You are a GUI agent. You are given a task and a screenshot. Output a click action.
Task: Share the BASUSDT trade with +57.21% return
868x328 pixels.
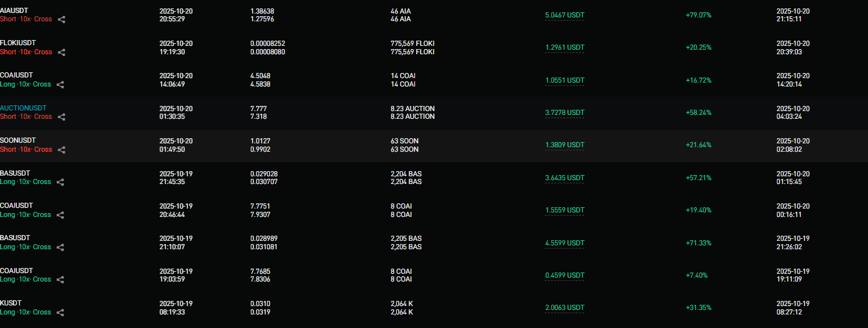[60, 182]
